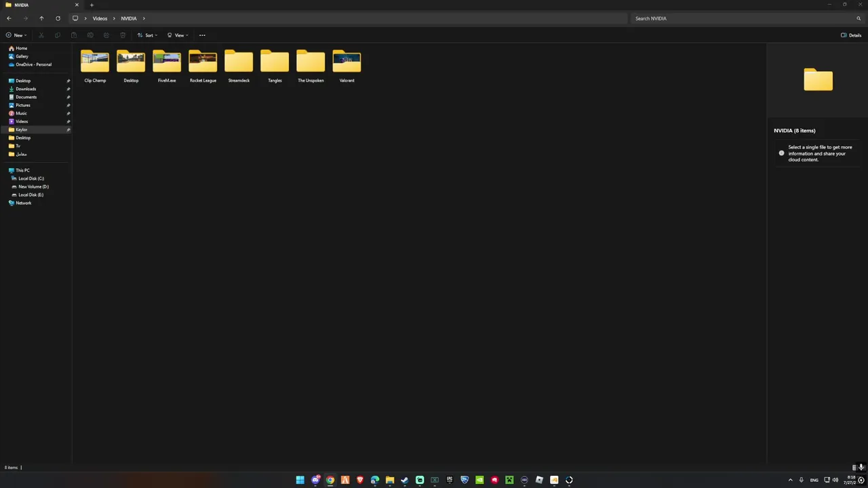868x488 pixels.
Task: Select the Desktop folder in the file grid
Action: pyautogui.click(x=131, y=66)
